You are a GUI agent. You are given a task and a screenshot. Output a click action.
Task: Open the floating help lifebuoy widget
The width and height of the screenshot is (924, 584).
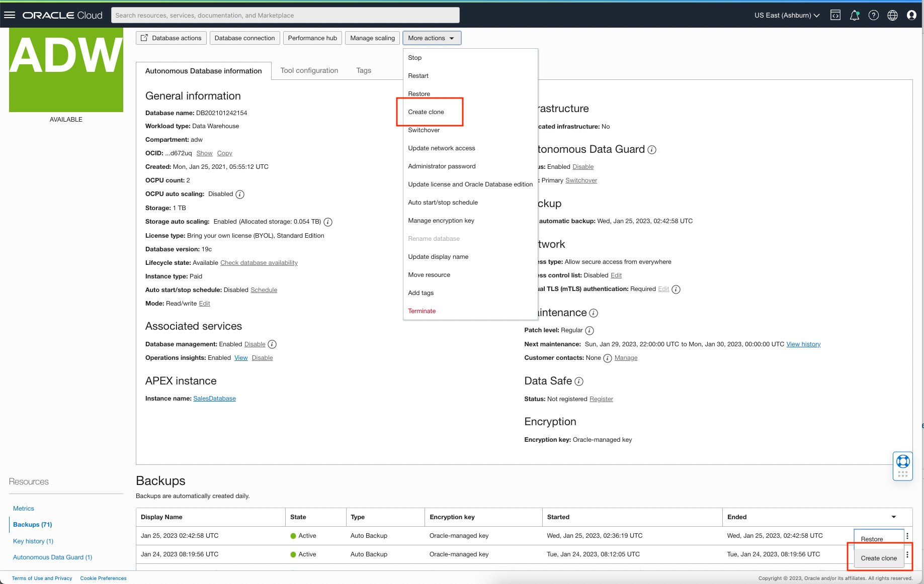(x=903, y=461)
